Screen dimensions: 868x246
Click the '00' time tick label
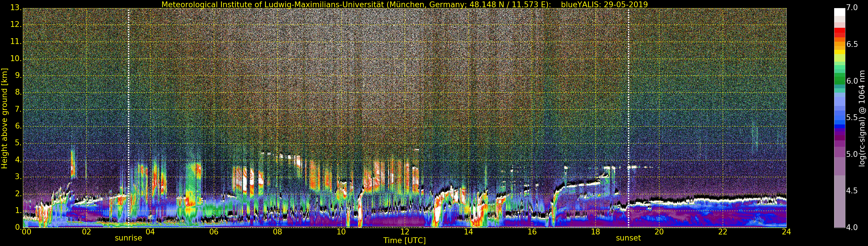coord(27,232)
